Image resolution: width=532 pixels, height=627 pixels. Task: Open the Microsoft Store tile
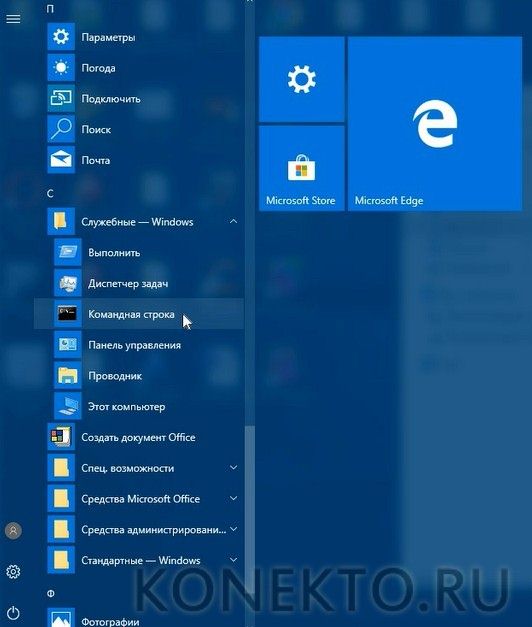302,168
